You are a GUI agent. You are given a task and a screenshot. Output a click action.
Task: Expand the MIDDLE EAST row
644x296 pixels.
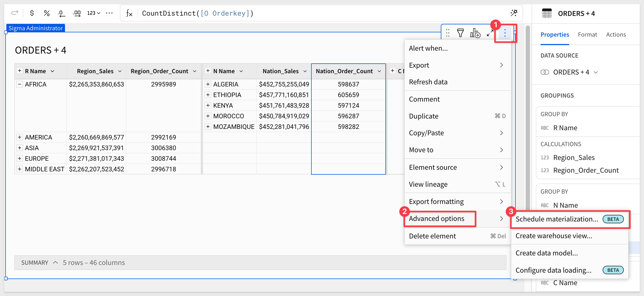[19, 169]
